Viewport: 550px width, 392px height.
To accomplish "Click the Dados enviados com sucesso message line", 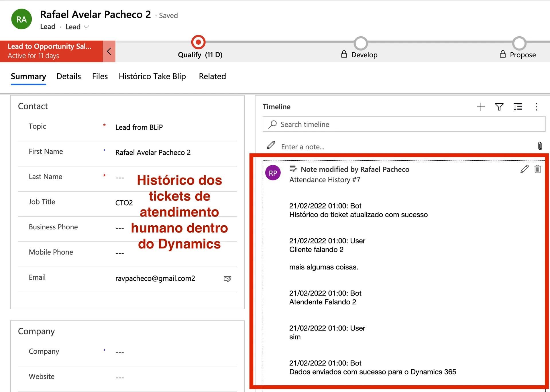I will [373, 372].
